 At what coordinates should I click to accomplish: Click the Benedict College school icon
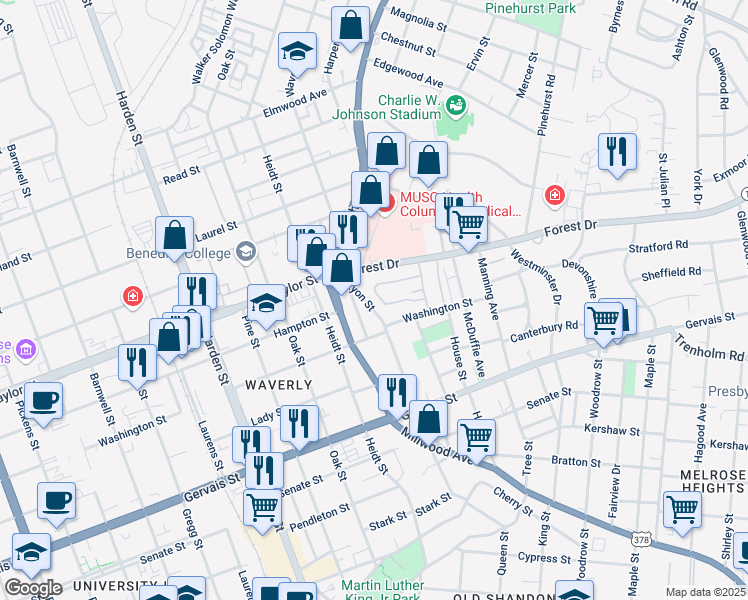[x=247, y=252]
